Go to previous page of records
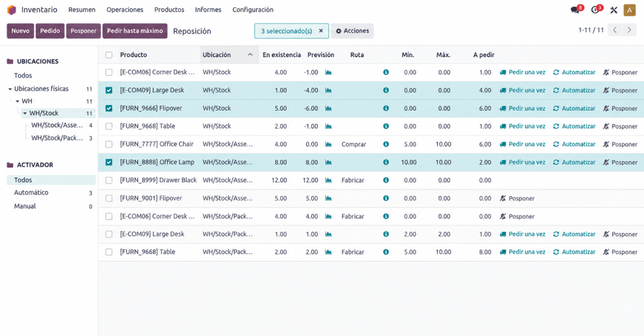Image resolution: width=644 pixels, height=336 pixels. point(615,30)
